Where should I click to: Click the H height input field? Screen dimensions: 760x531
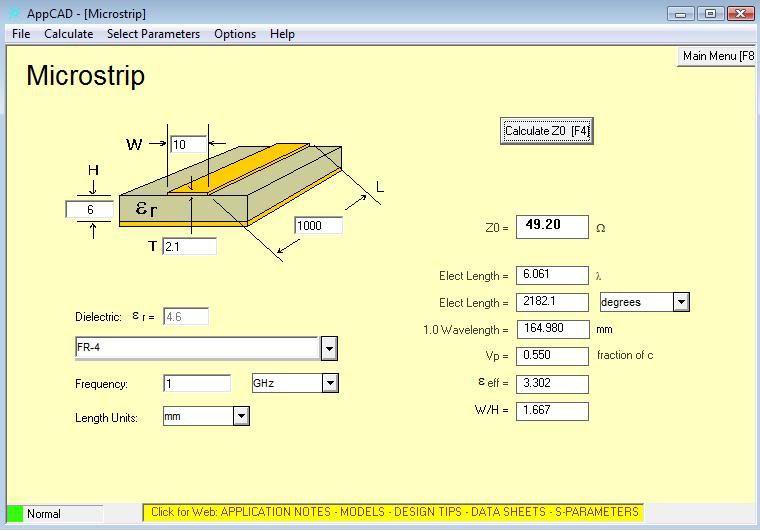coord(89,210)
